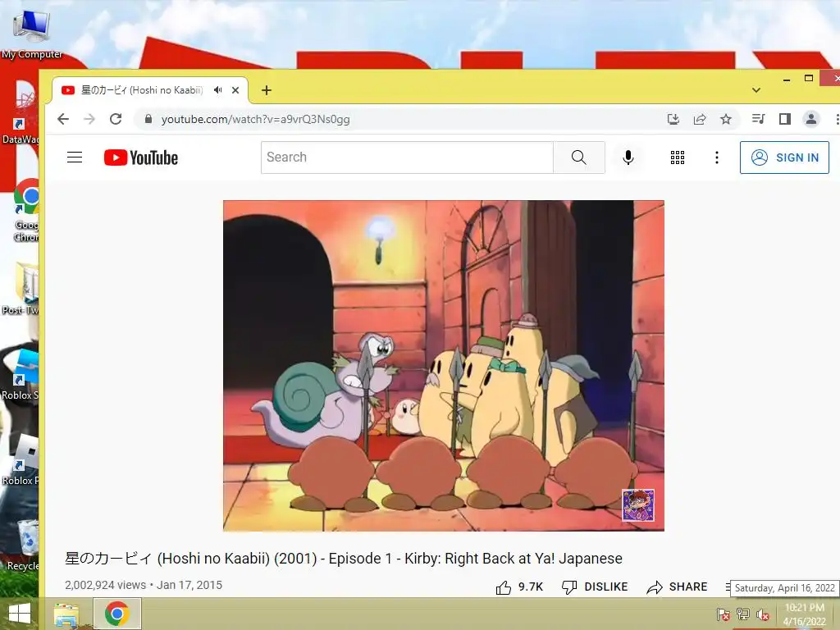The width and height of the screenshot is (840, 630).
Task: Open the YouTube apps grid
Action: coord(677,157)
